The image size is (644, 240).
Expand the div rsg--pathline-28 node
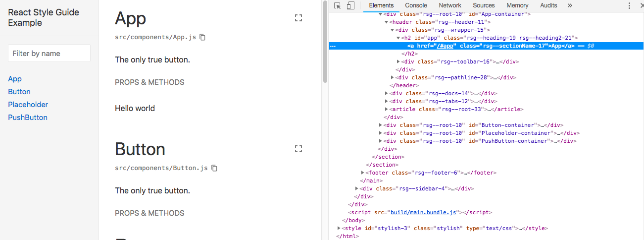pos(393,77)
